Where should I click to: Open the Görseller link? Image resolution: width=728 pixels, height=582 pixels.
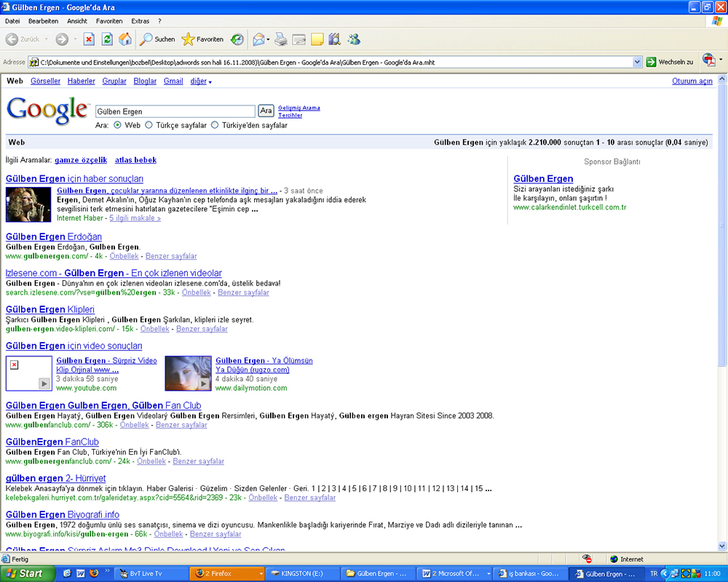(x=45, y=81)
